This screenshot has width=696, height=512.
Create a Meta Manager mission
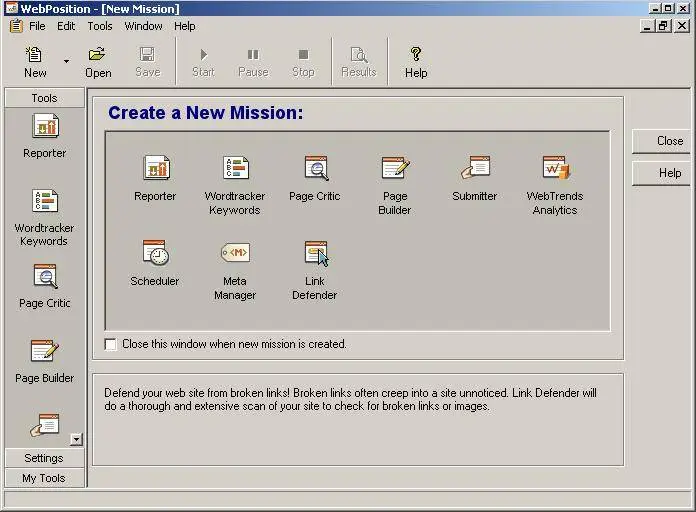[x=235, y=270]
